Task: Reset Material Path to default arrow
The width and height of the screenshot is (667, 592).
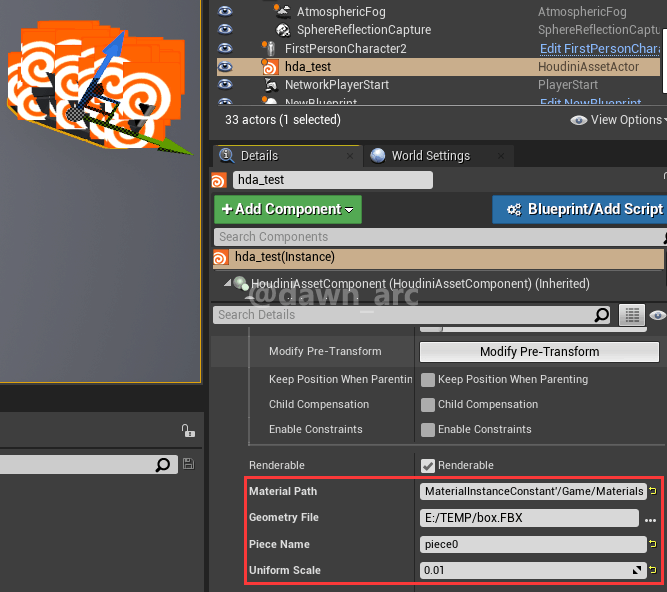Action: 654,492
